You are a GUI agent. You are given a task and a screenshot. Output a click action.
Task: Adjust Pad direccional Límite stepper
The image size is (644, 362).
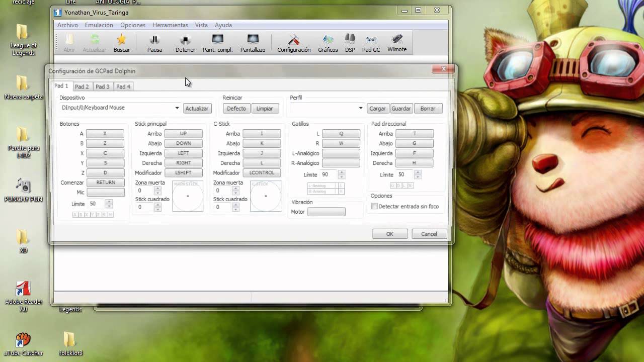[418, 174]
